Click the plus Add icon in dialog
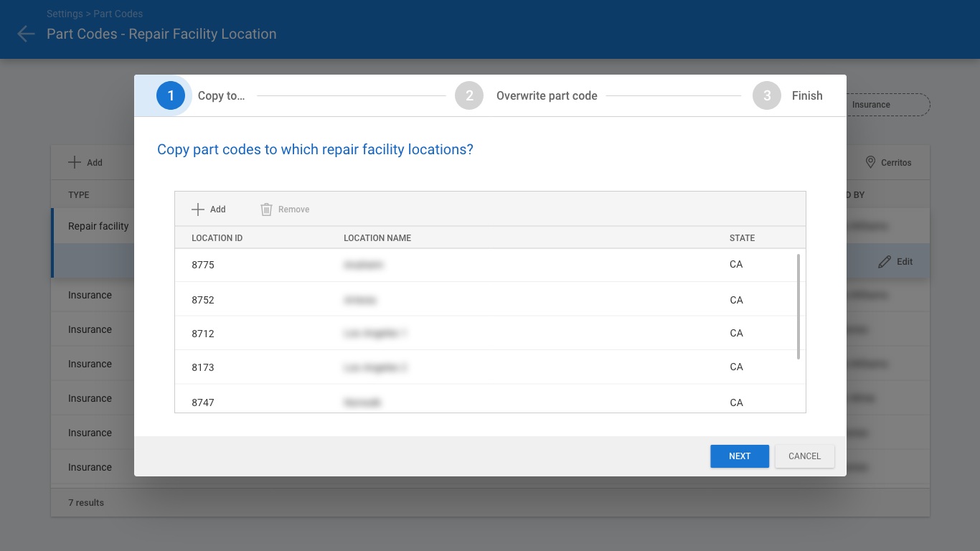Image resolution: width=980 pixels, height=551 pixels. coord(198,209)
